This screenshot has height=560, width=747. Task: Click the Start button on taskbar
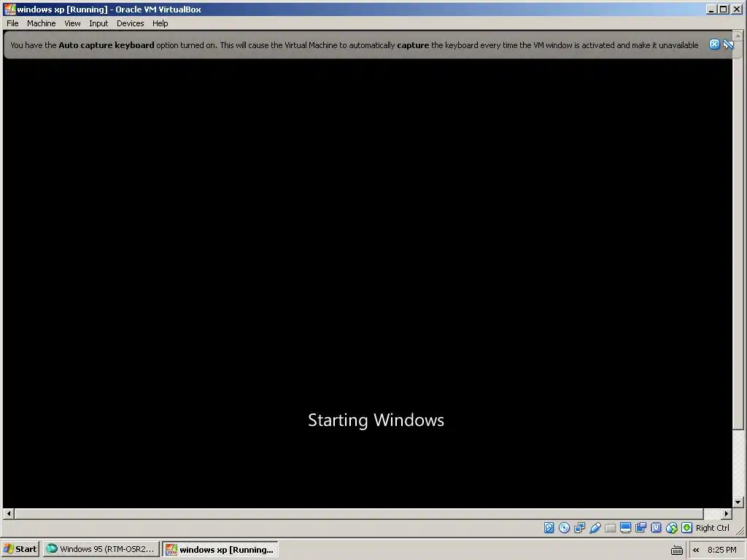tap(20, 549)
